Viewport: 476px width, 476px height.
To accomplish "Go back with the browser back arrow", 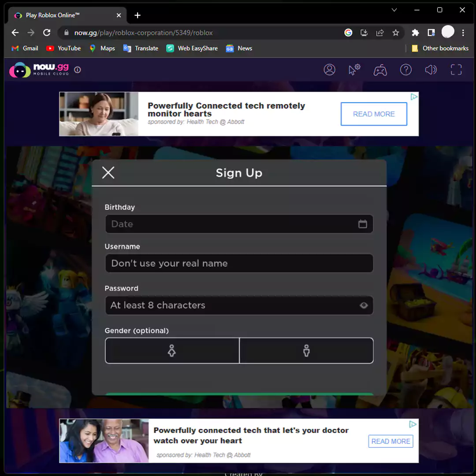I will [x=15, y=33].
